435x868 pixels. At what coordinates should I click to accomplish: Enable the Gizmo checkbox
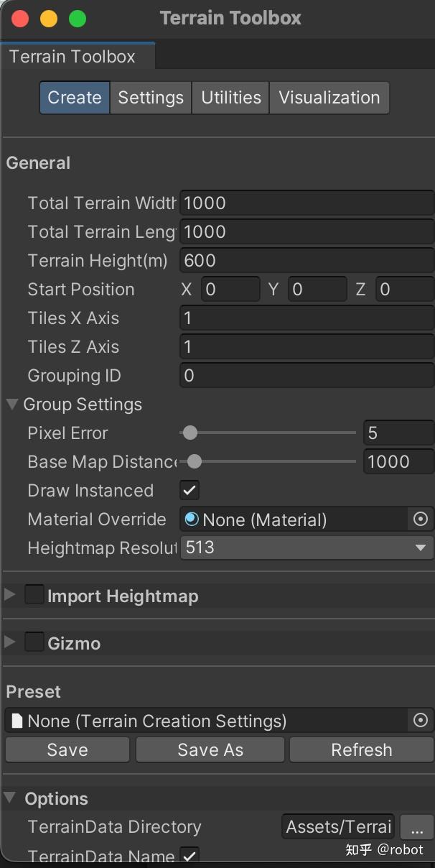click(x=34, y=642)
